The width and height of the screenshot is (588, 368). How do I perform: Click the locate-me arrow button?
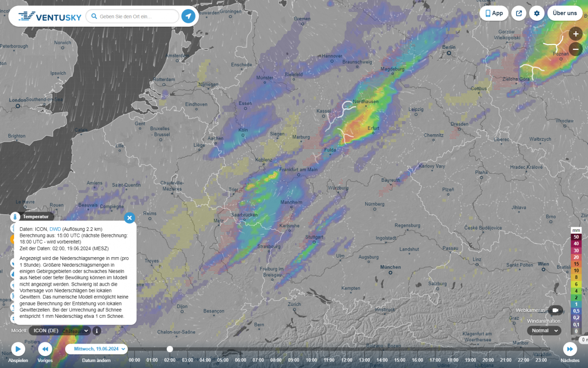click(188, 16)
